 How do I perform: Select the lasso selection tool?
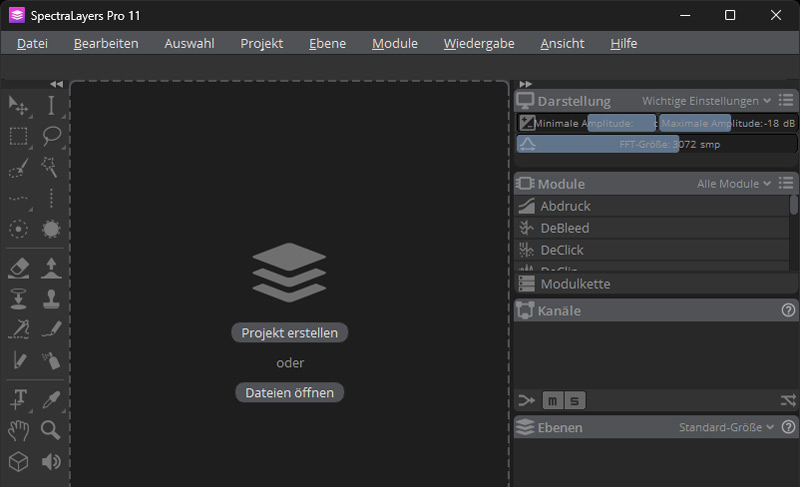(51, 136)
